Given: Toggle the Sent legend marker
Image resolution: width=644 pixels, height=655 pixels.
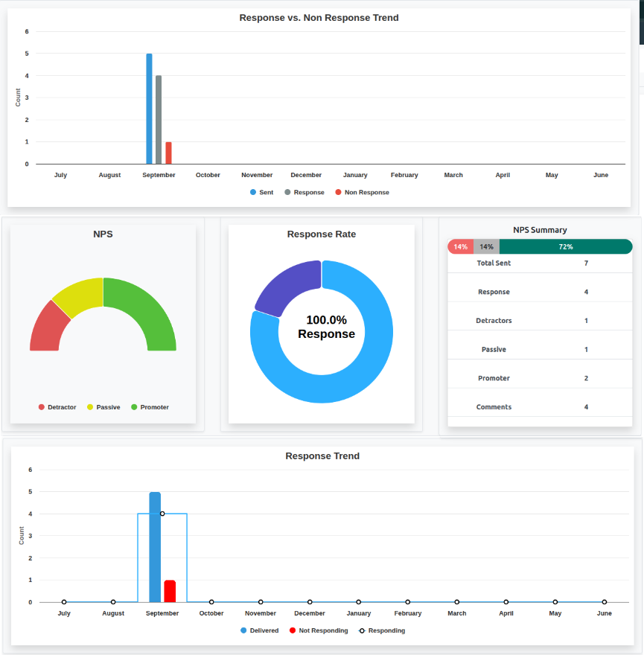Looking at the screenshot, I should click(253, 192).
